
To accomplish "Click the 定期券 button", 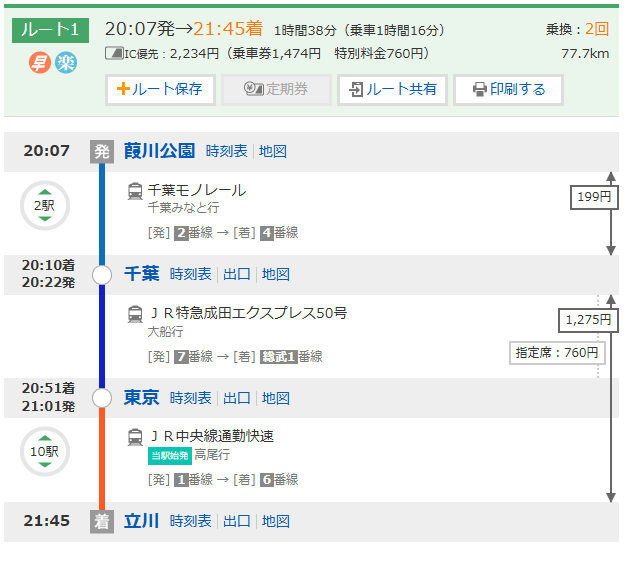I will coord(276,89).
